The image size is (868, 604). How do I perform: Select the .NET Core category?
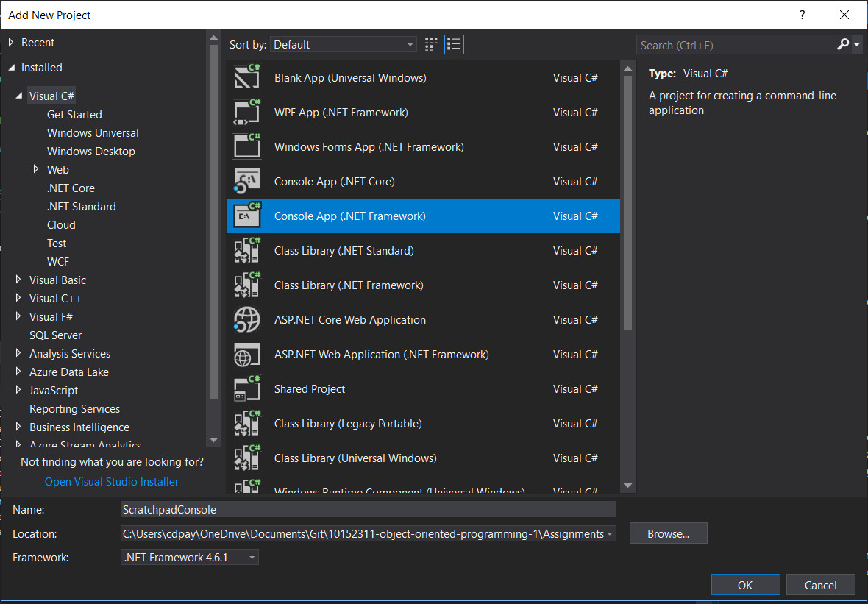click(x=71, y=188)
